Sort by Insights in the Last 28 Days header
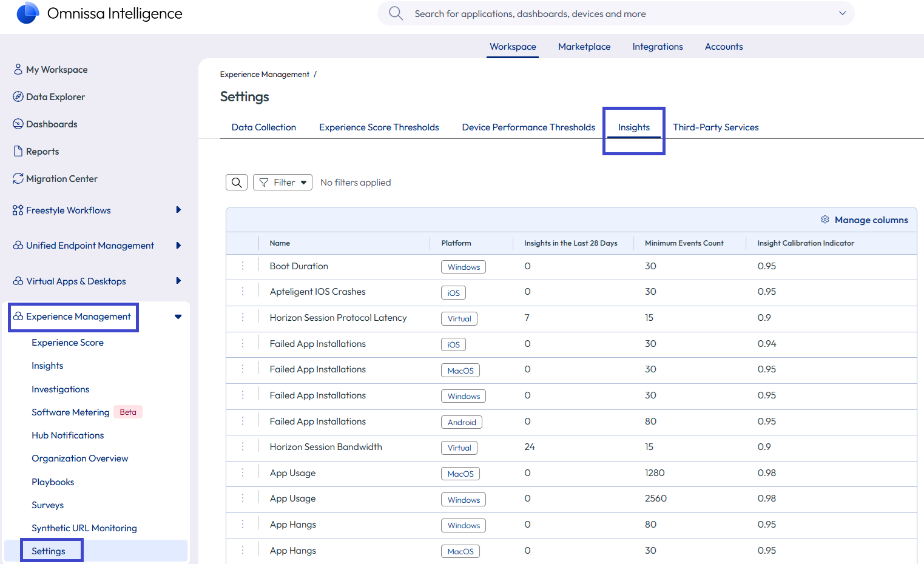The image size is (924, 564). pos(570,243)
